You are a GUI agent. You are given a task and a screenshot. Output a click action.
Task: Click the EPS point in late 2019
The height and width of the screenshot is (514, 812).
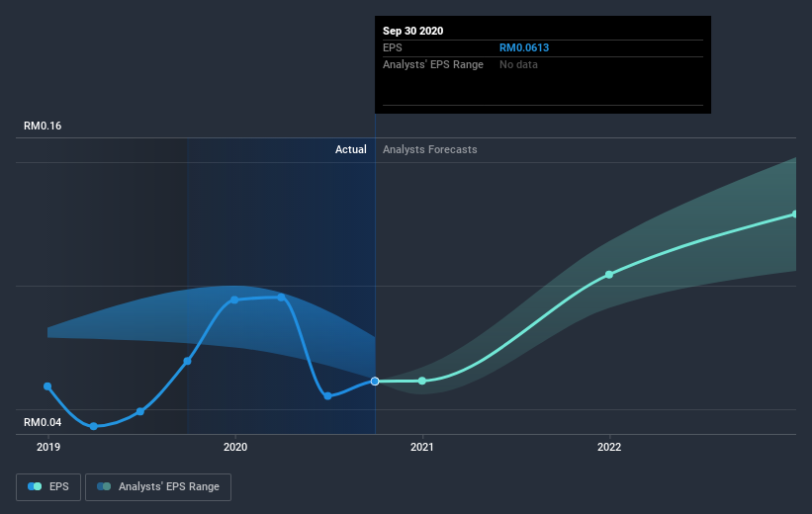(188, 362)
